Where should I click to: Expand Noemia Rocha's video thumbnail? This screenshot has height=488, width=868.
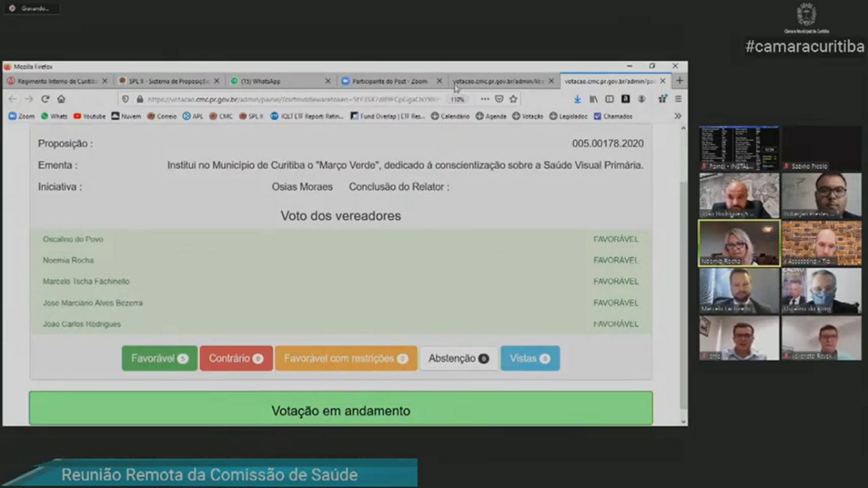(x=738, y=243)
